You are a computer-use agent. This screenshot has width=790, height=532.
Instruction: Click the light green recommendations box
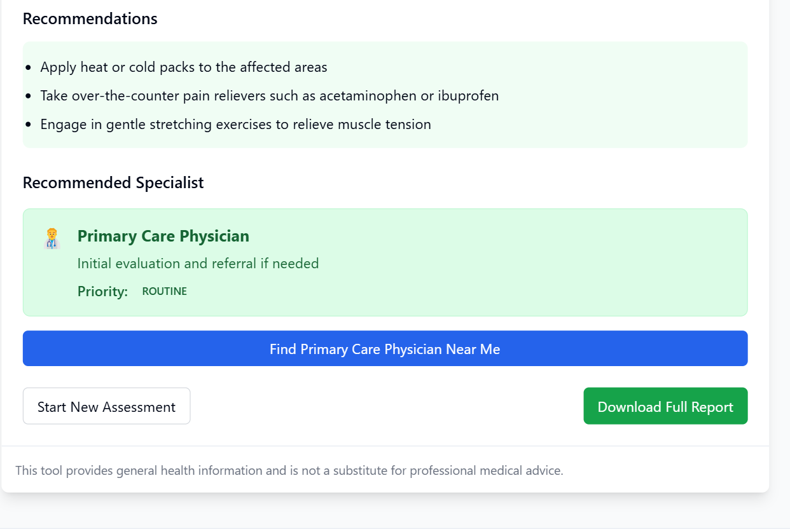click(385, 95)
